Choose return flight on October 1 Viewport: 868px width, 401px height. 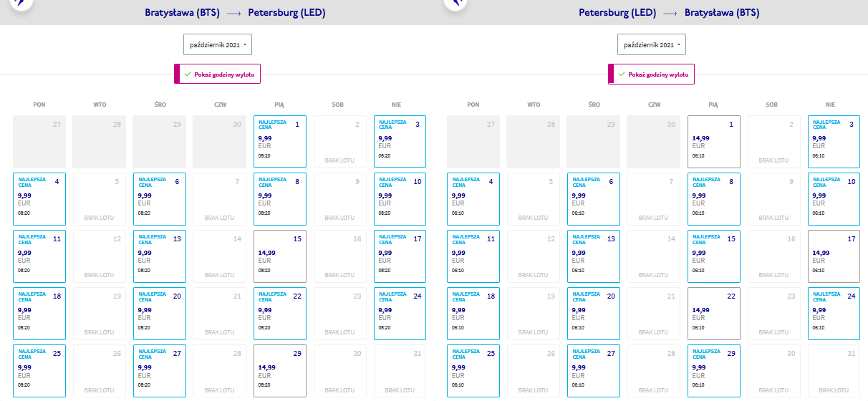(x=713, y=142)
